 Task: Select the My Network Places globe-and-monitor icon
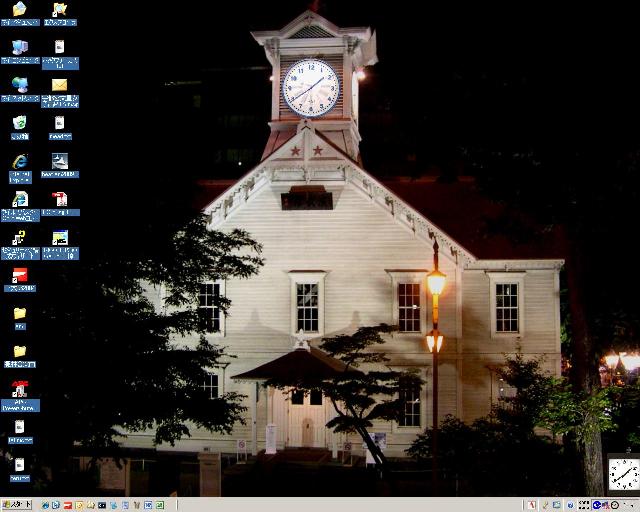click(20, 85)
